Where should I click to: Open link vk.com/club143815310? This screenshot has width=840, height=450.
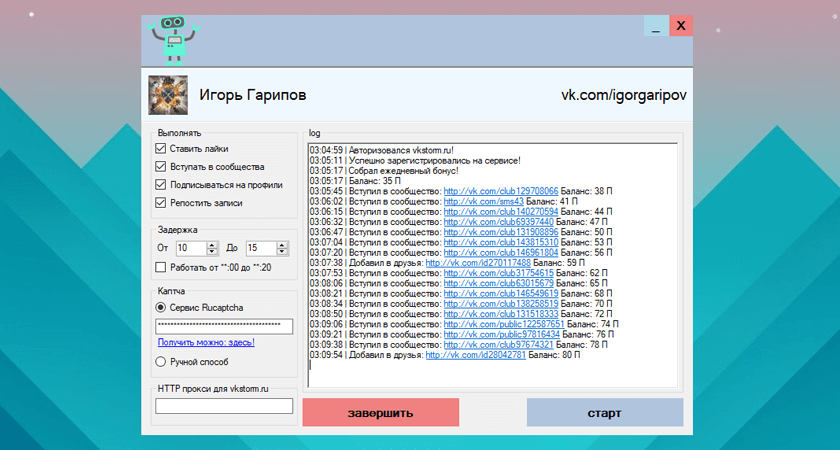pos(501,242)
